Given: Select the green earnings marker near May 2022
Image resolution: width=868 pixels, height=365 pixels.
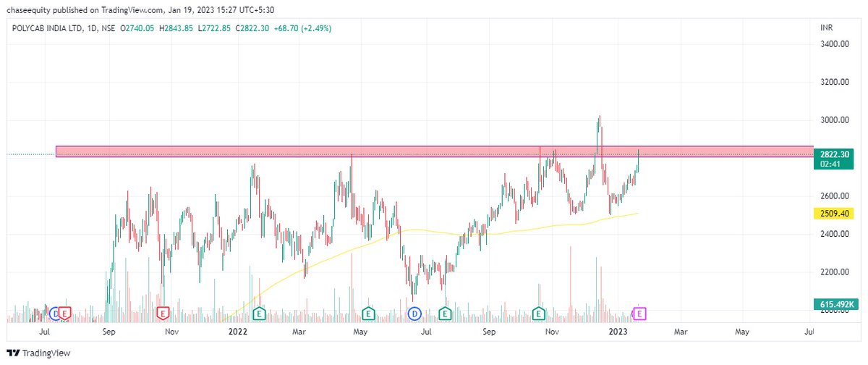Looking at the screenshot, I should 368,314.
